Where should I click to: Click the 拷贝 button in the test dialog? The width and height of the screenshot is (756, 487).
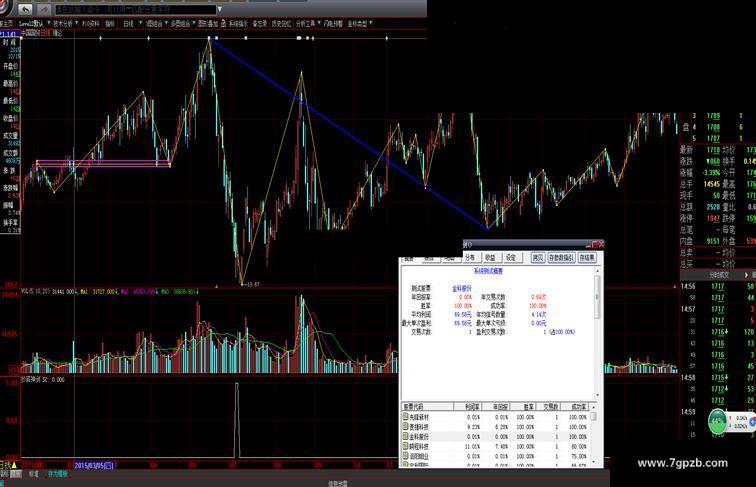538,258
